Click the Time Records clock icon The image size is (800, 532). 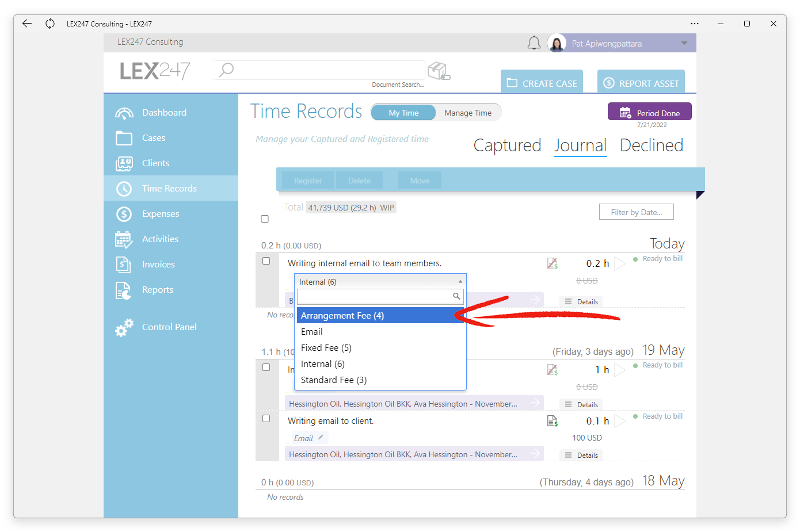(124, 189)
